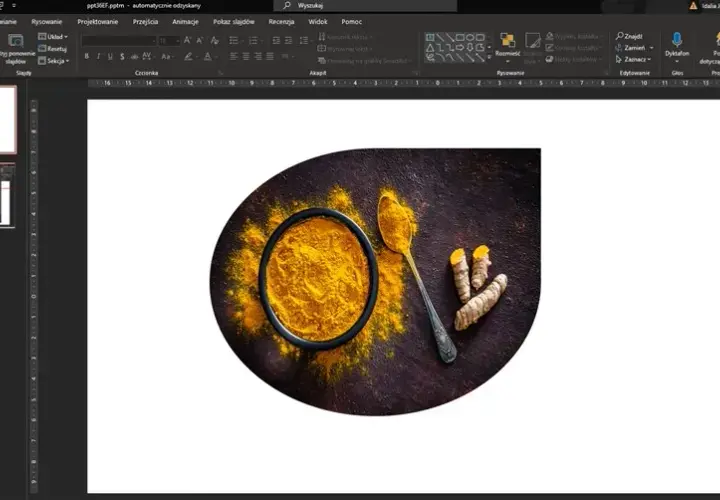Open the Układ layout dropdown

[53, 37]
